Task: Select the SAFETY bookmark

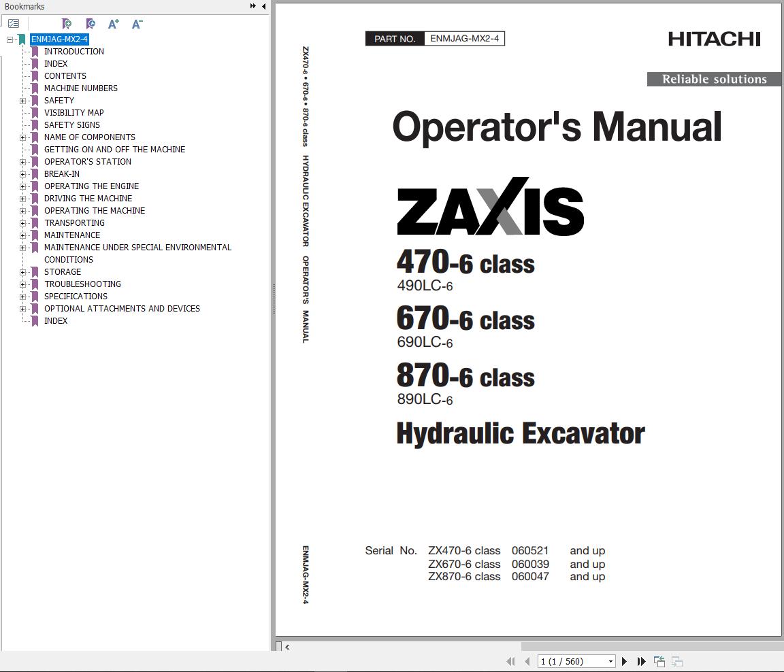Action: (59, 100)
